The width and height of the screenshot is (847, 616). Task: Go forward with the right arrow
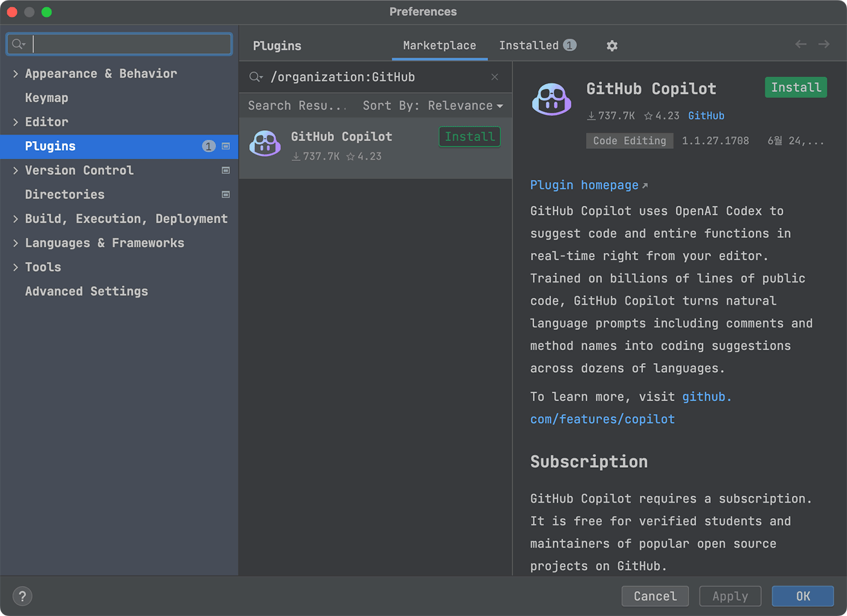823,44
